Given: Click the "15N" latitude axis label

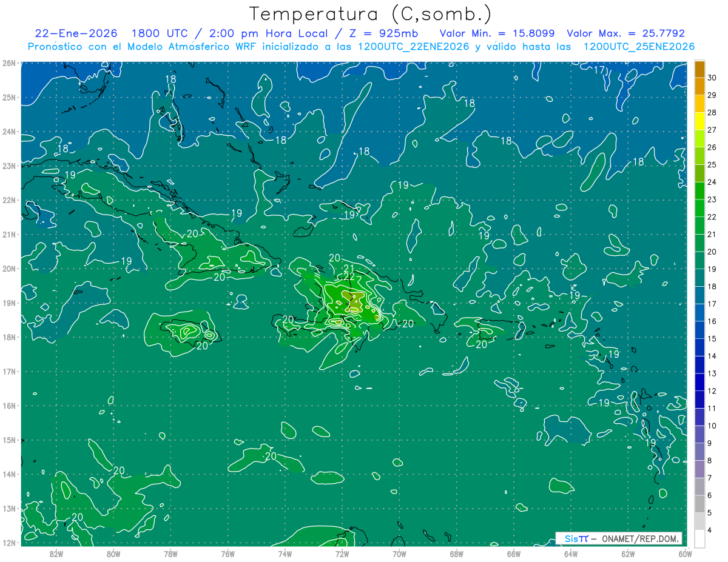Looking at the screenshot, I should pyautogui.click(x=8, y=440).
